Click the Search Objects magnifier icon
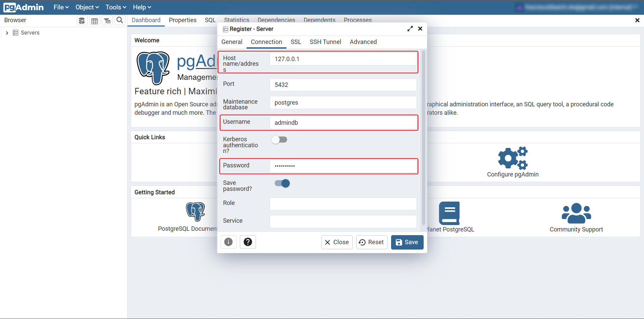The width and height of the screenshot is (644, 319). pyautogui.click(x=120, y=20)
